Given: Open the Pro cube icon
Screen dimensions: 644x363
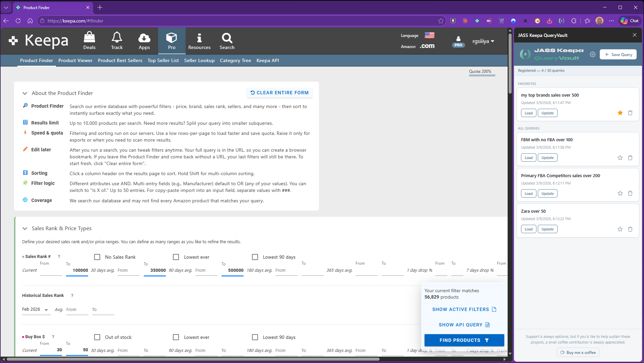Looking at the screenshot, I should point(172,41).
